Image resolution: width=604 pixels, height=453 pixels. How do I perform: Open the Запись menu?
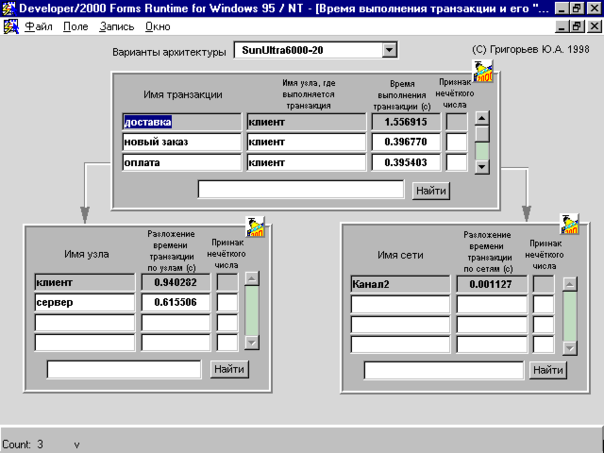pos(117,27)
